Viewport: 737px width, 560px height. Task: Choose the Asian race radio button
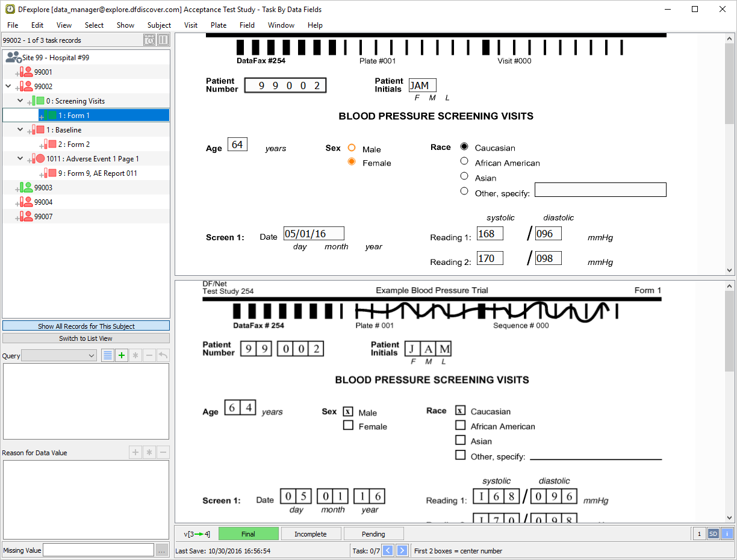pyautogui.click(x=464, y=176)
